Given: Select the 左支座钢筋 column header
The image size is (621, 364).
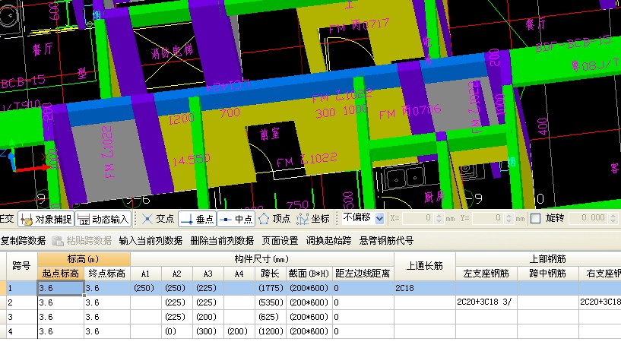Looking at the screenshot, I should (x=486, y=274).
